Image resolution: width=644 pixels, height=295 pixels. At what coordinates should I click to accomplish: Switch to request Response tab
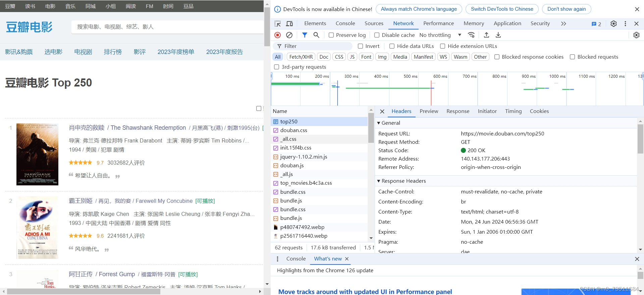click(458, 111)
